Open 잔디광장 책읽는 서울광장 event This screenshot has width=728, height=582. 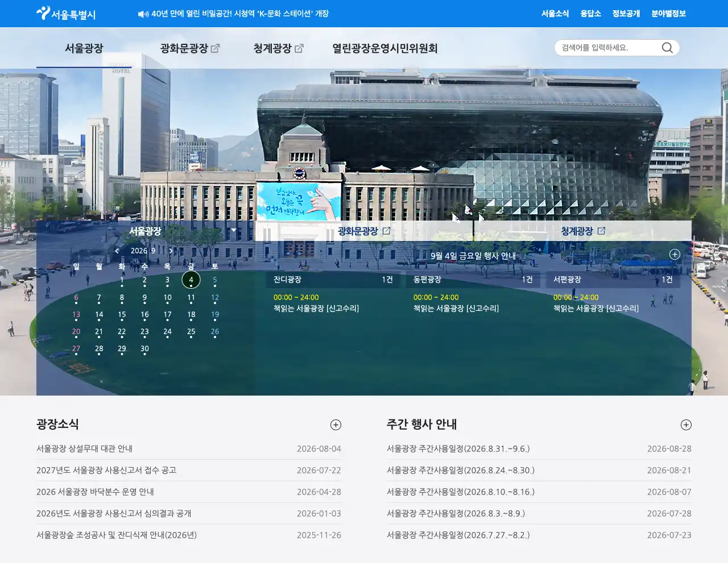click(x=316, y=309)
